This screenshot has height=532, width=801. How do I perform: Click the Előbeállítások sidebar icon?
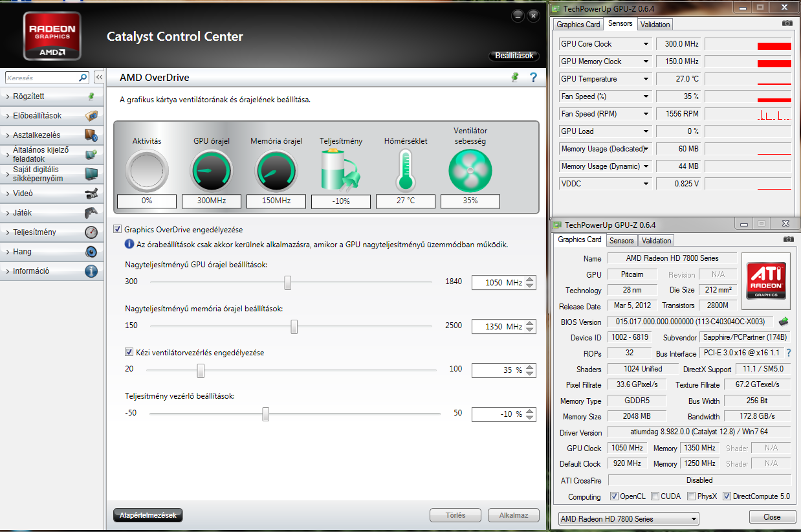point(91,116)
